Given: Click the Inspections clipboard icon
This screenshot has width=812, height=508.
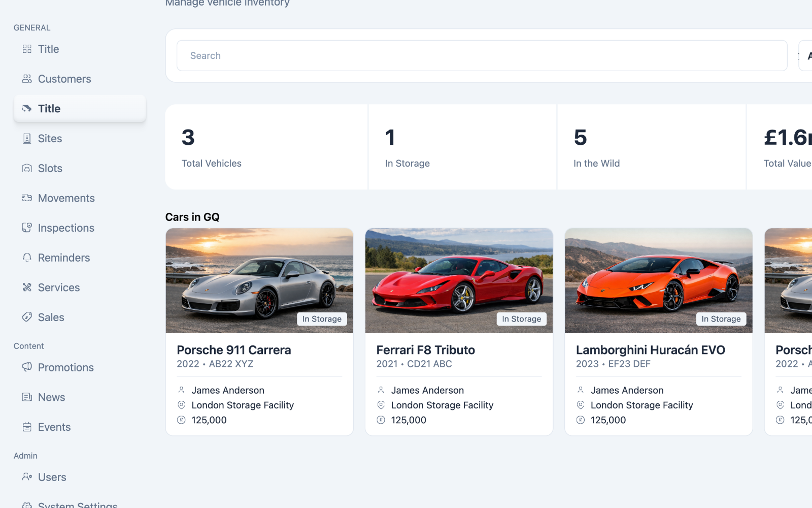Looking at the screenshot, I should pos(27,228).
